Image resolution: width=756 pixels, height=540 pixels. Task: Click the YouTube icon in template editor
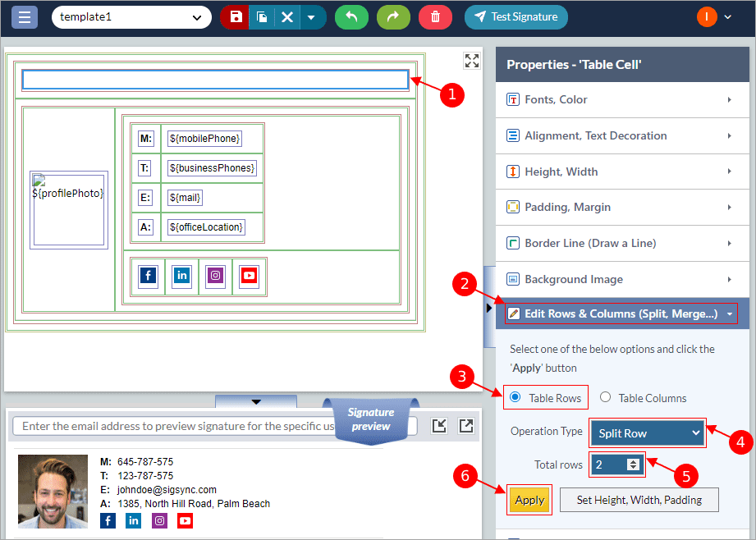(249, 277)
